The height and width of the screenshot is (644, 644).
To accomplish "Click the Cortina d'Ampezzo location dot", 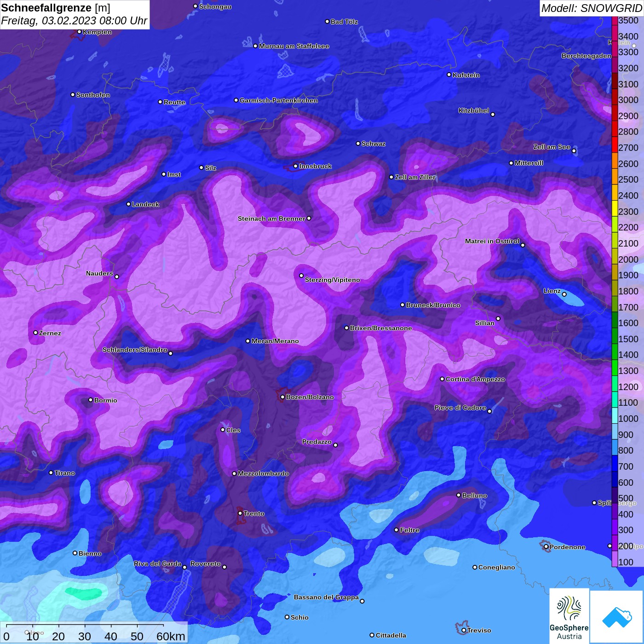I will (442, 379).
